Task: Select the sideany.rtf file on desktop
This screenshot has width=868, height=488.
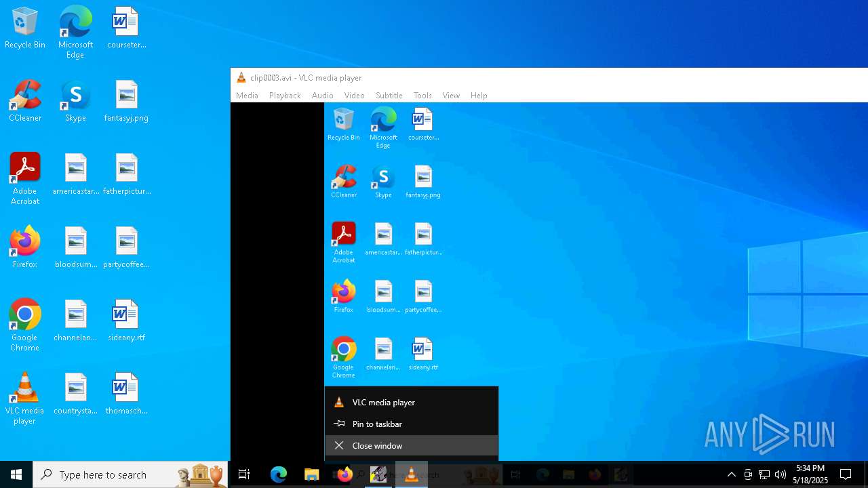Action: pos(126,321)
